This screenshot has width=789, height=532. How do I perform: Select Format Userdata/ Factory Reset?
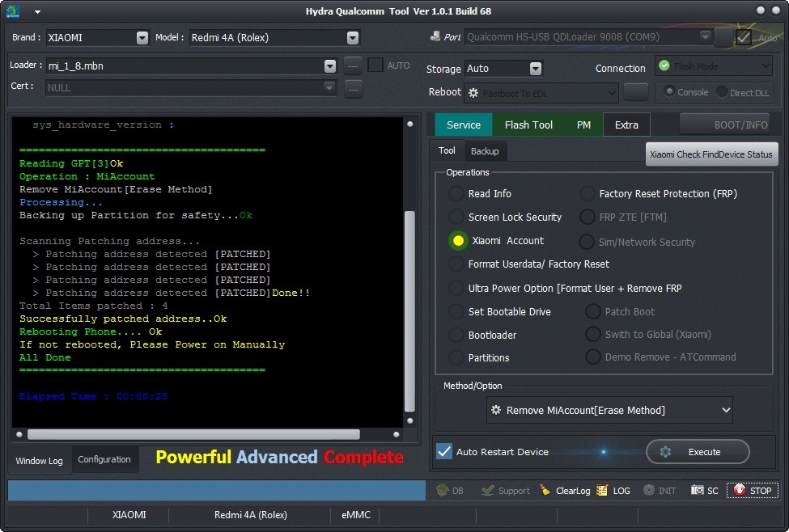click(456, 264)
